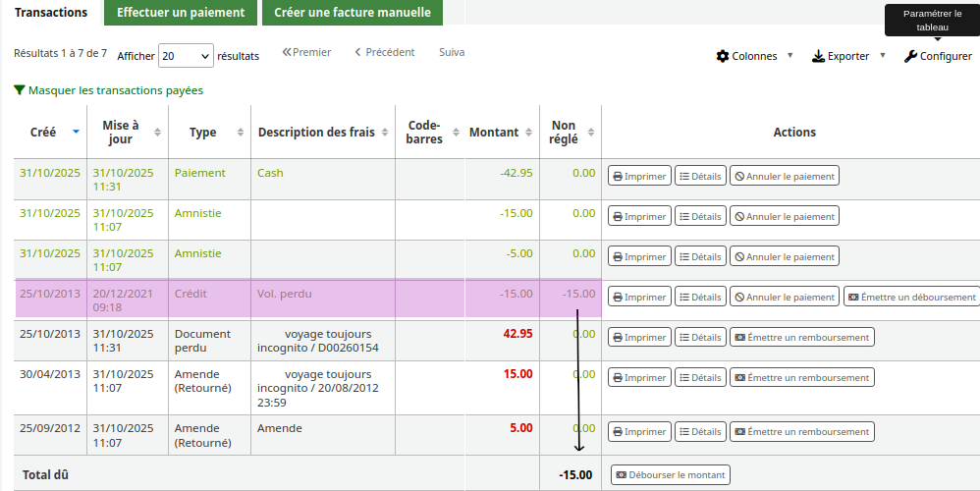This screenshot has height=491, width=980.
Task: Print the Cash payment row
Action: (639, 177)
